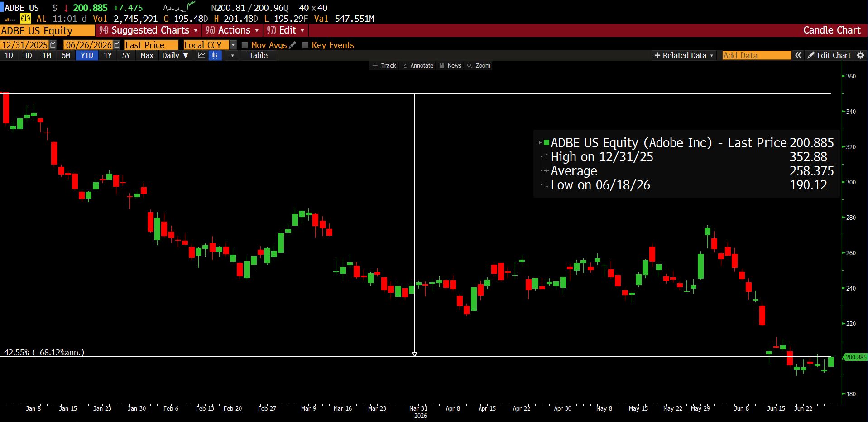The image size is (868, 422).
Task: Select the 6M time range
Action: click(66, 55)
